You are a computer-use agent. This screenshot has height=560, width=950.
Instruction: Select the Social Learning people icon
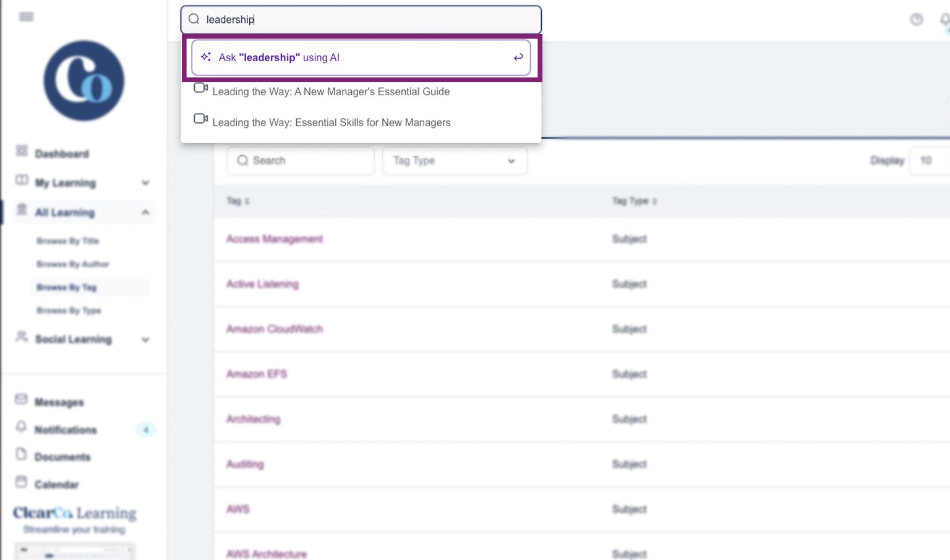click(22, 337)
